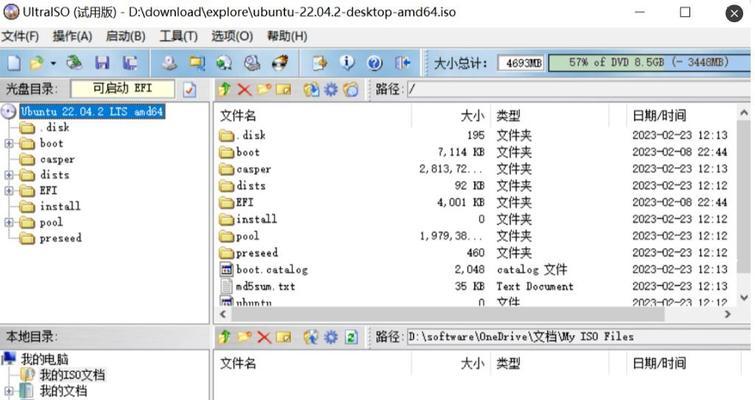This screenshot has height=400, width=755.
Task: Click the disc-folder icon after image toolbar gear
Action: click(351, 89)
